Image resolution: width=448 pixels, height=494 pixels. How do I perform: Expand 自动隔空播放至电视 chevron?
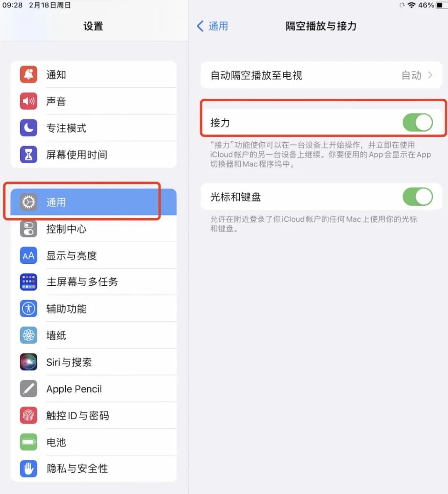(430, 75)
